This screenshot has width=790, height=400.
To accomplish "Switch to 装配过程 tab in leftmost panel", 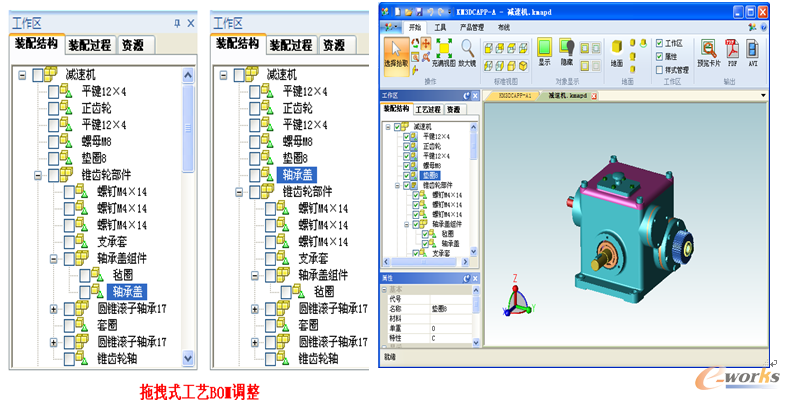I will 91,45.
